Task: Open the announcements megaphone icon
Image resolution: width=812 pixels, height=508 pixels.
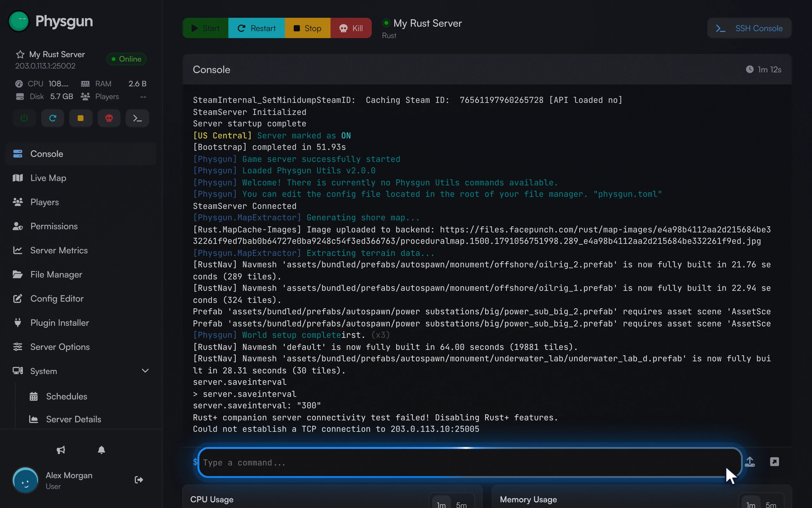Action: click(61, 450)
